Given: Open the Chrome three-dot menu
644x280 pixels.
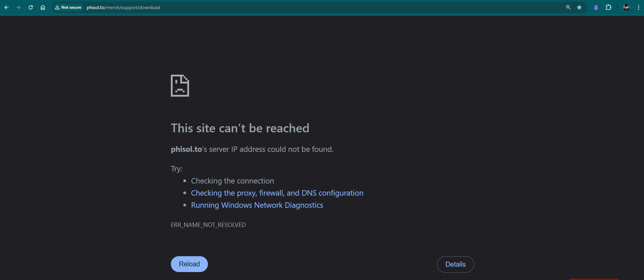Looking at the screenshot, I should (x=639, y=7).
